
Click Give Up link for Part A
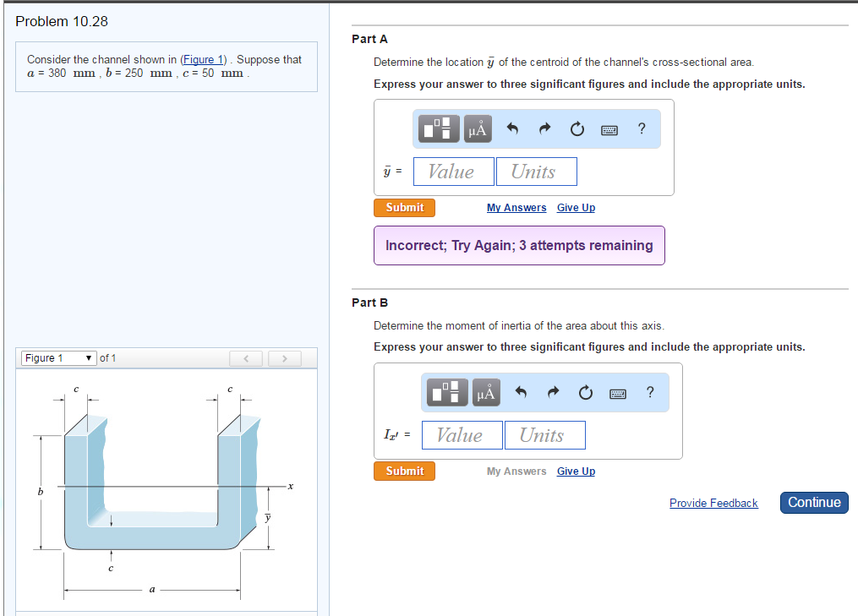[x=577, y=208]
